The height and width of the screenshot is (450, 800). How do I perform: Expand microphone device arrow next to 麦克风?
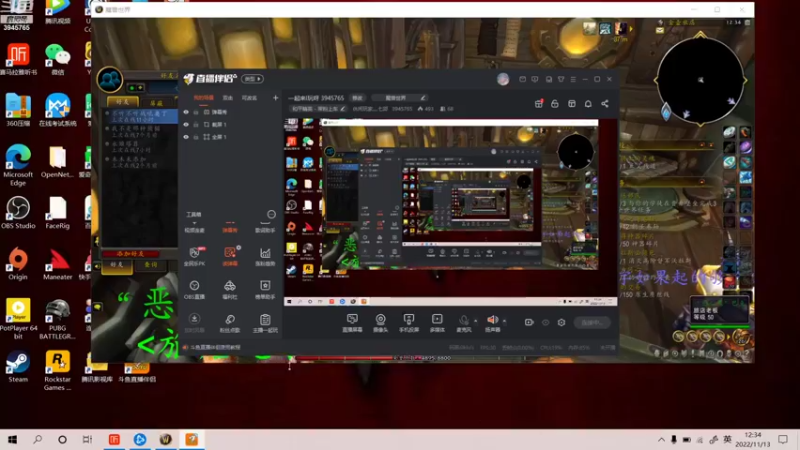pos(476,321)
